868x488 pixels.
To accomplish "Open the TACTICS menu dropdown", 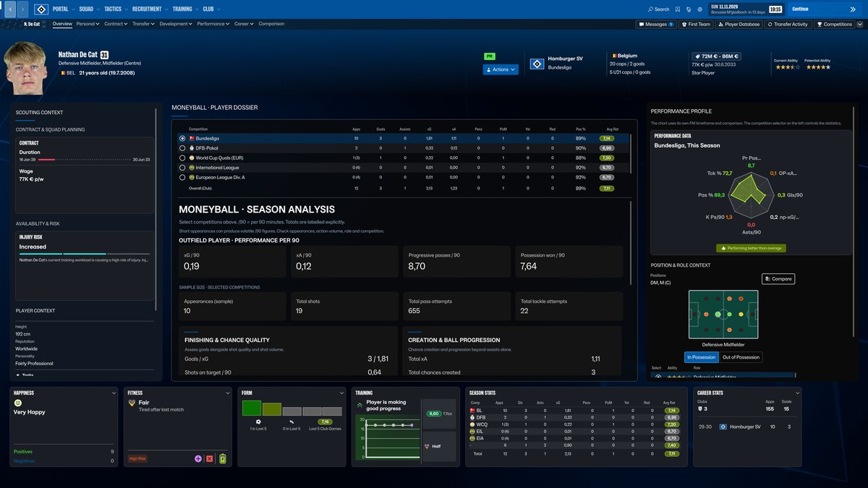I will pos(115,9).
